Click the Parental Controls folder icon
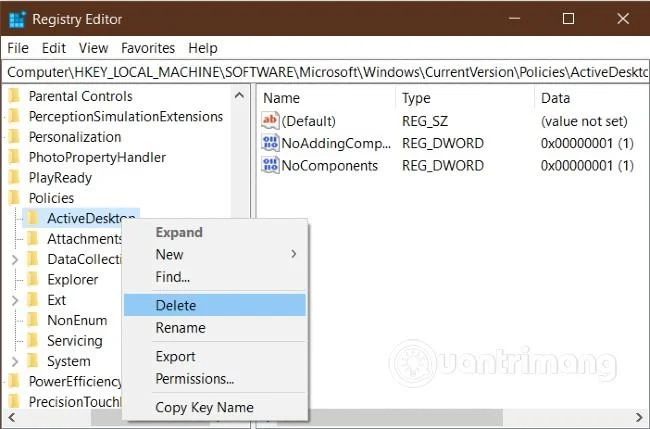Image resolution: width=650 pixels, height=429 pixels. coord(14,96)
